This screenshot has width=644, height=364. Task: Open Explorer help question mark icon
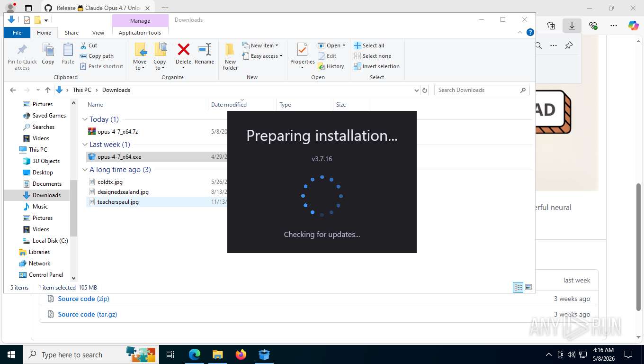(x=530, y=33)
